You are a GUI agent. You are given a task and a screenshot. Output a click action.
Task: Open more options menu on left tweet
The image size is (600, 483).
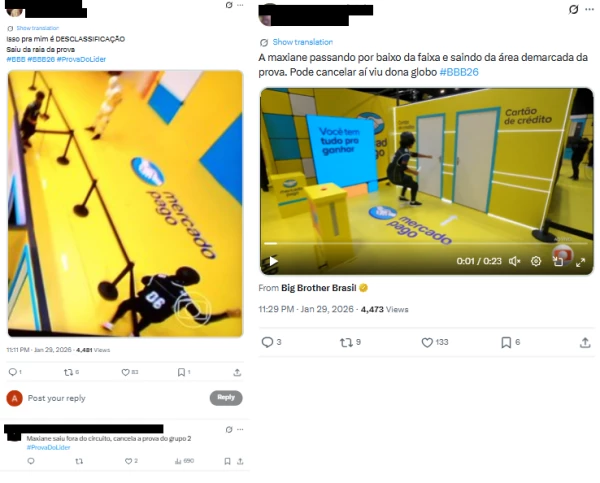[x=240, y=5]
